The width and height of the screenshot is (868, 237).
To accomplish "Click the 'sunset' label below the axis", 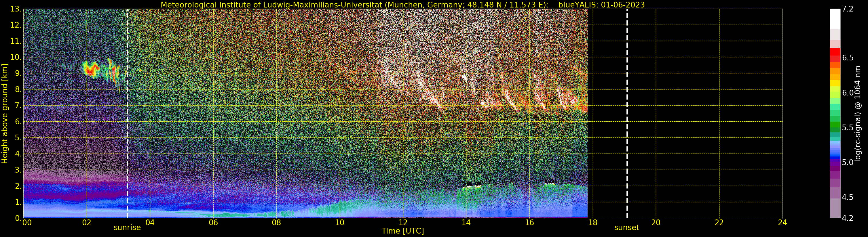I will click(626, 228).
